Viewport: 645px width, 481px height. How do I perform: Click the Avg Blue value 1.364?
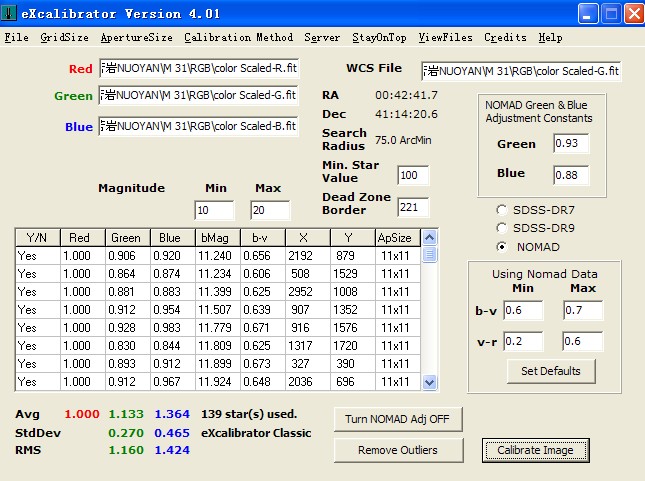pos(172,414)
